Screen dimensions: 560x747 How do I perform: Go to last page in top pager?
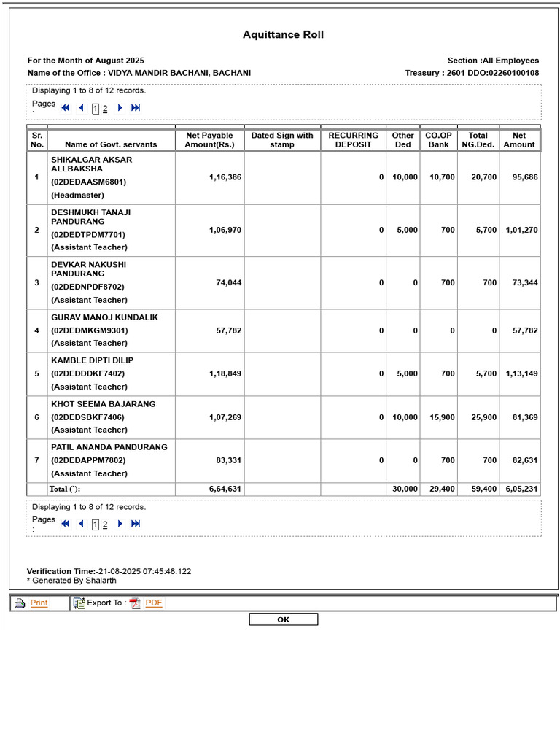[136, 108]
